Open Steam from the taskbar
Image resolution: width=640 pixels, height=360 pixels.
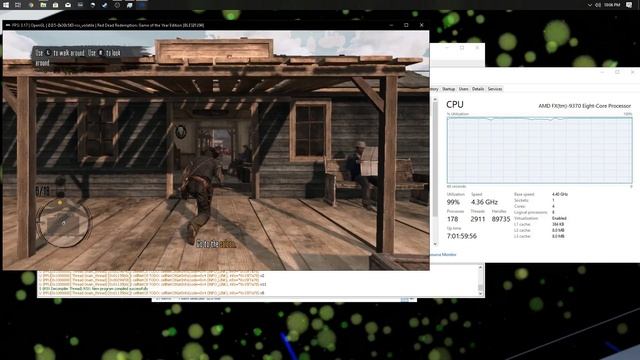[x=93, y=5]
